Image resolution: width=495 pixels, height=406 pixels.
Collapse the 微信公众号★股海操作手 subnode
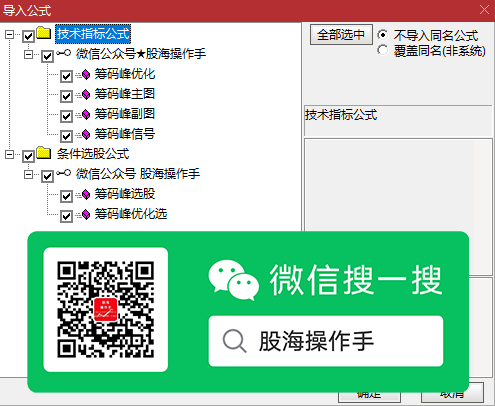coord(29,54)
